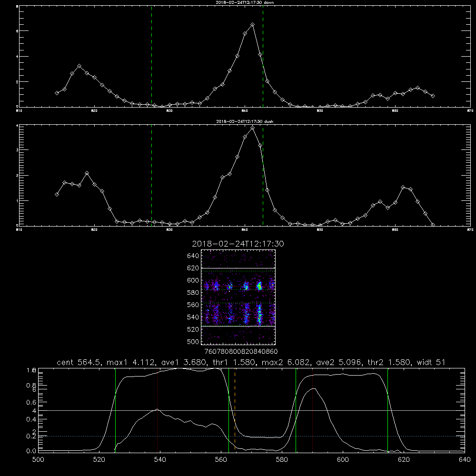This screenshot has width=476, height=476.
Task: Click the '620' tick label on bottom plot x-axis
Action: 404,460
